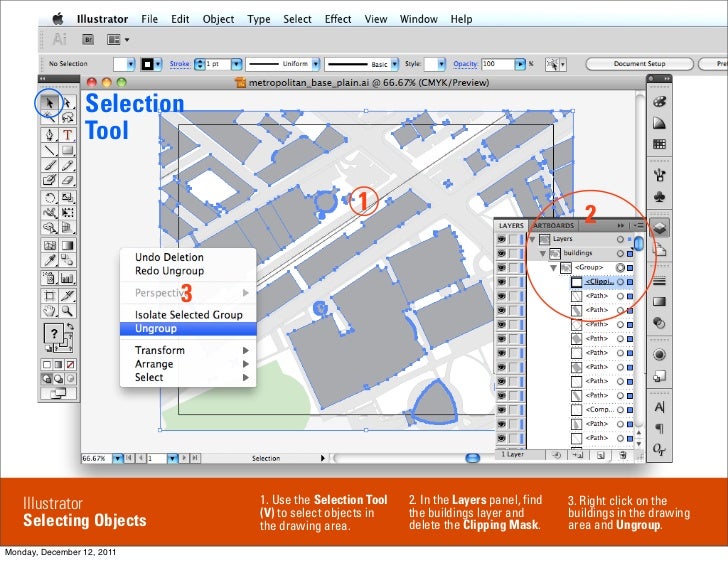Pick the Paintbrush tool

tap(49, 165)
